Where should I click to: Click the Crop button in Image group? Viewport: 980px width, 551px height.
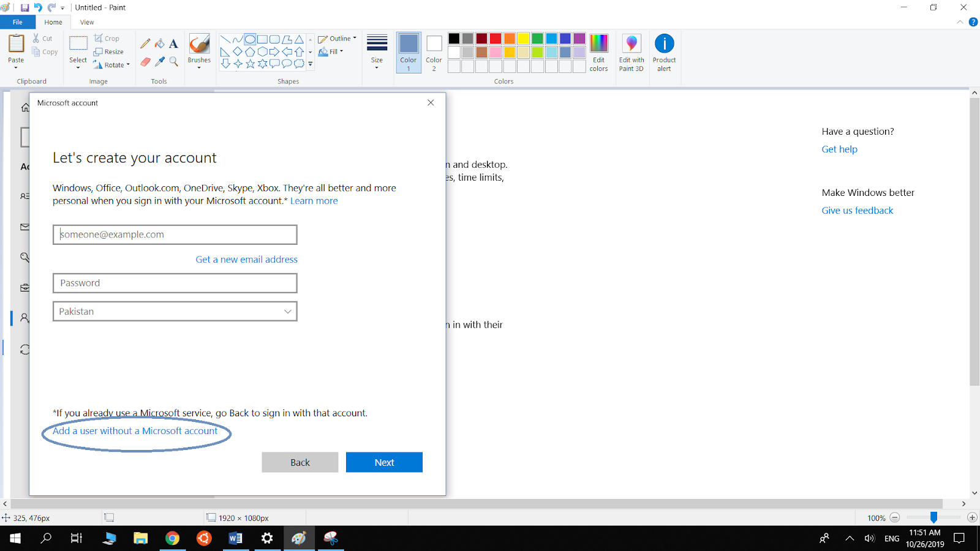(107, 39)
